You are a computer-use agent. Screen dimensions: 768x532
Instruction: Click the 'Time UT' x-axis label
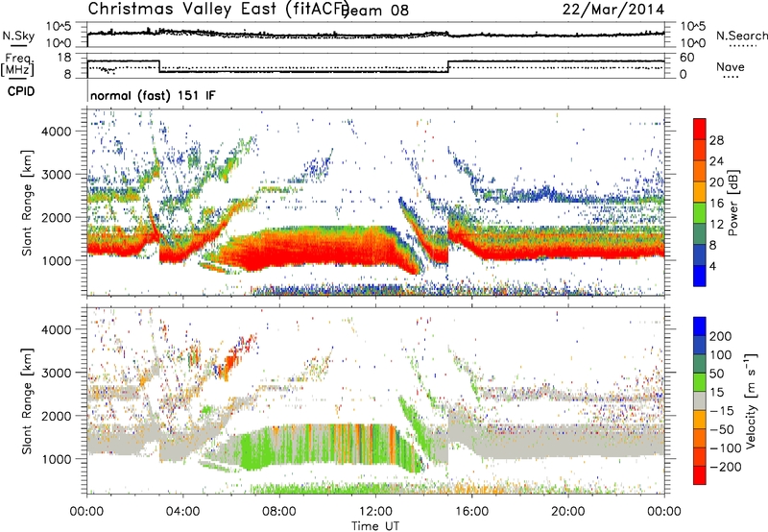(375, 525)
